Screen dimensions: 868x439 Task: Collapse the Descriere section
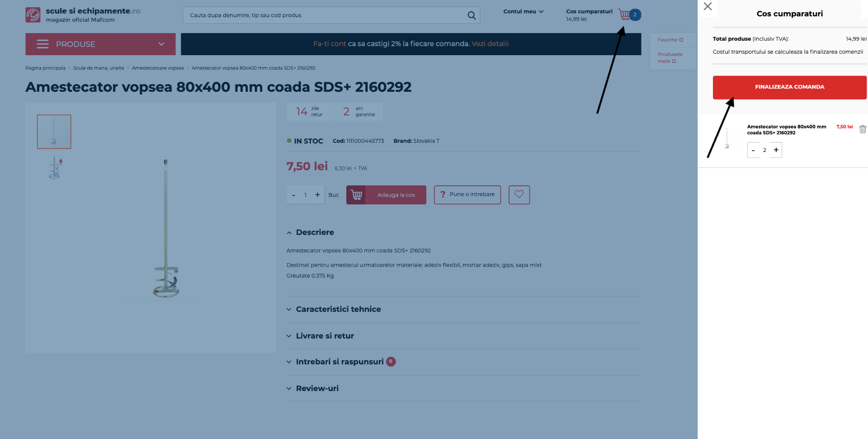pos(315,232)
